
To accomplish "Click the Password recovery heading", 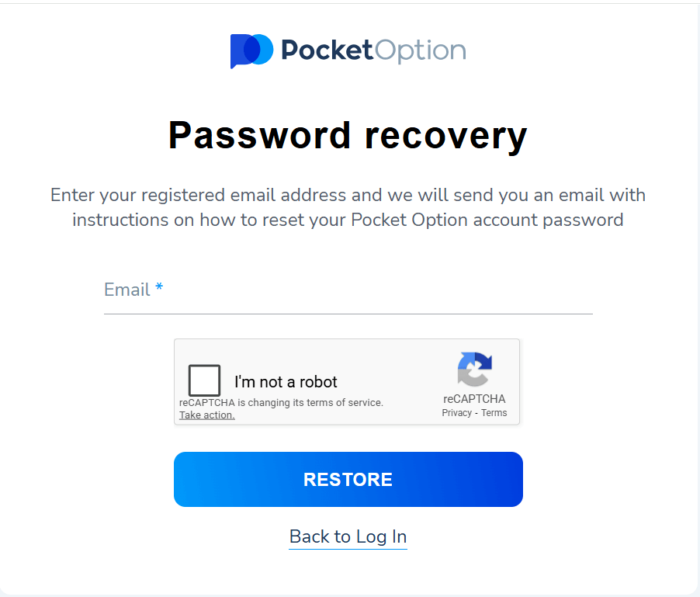I will pyautogui.click(x=348, y=135).
